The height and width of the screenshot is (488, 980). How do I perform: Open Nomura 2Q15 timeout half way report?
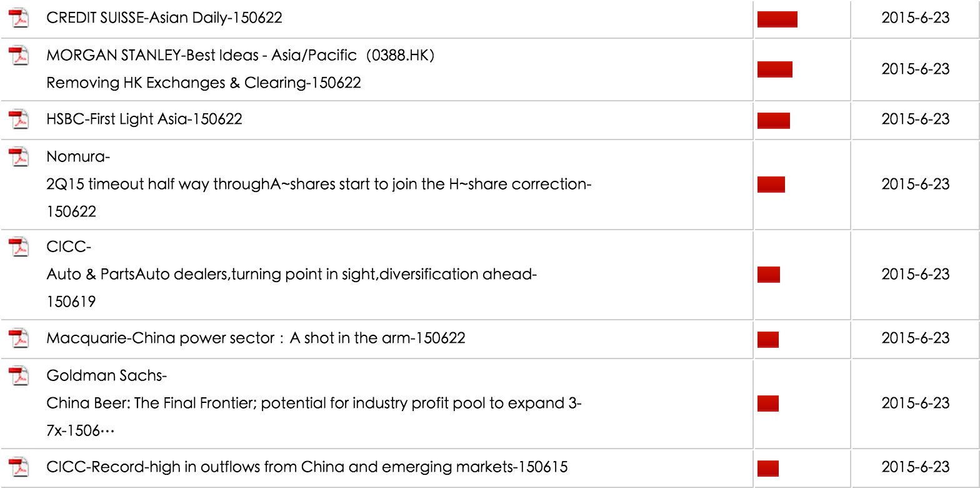click(x=319, y=185)
